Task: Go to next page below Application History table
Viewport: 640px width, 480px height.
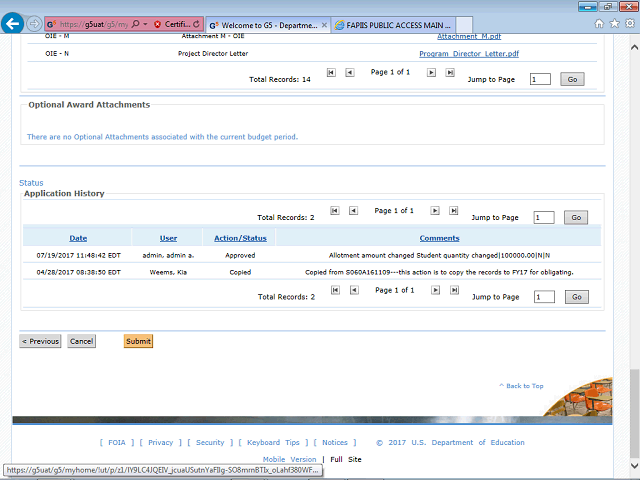Action: [x=435, y=291]
